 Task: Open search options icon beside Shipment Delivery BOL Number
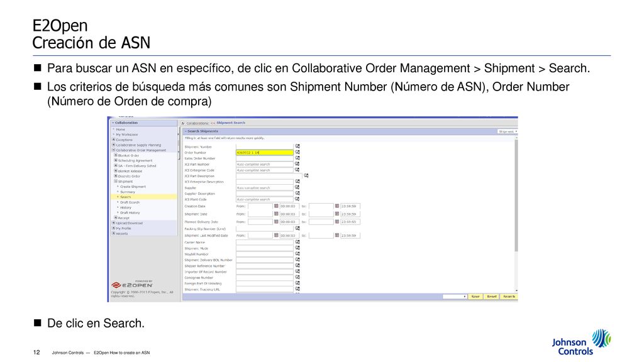click(297, 260)
